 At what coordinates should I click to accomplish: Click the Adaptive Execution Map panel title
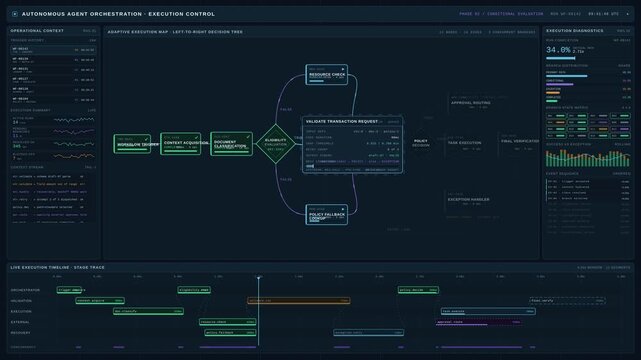point(175,32)
